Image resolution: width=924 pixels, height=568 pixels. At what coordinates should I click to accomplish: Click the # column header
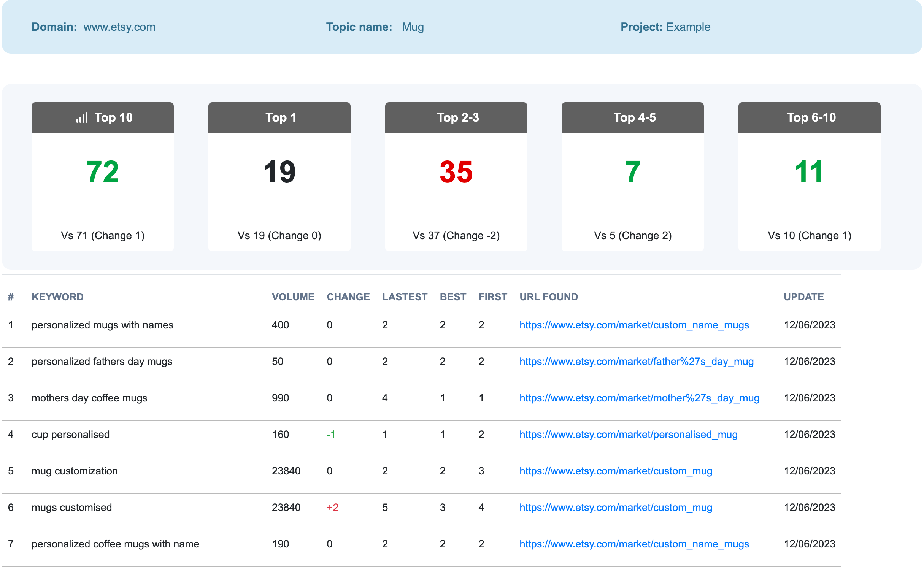(11, 297)
